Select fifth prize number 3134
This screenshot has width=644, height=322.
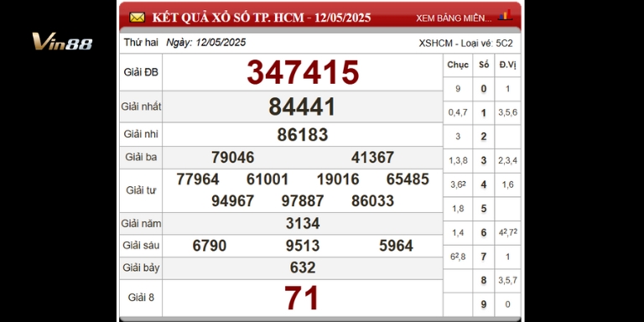point(303,223)
